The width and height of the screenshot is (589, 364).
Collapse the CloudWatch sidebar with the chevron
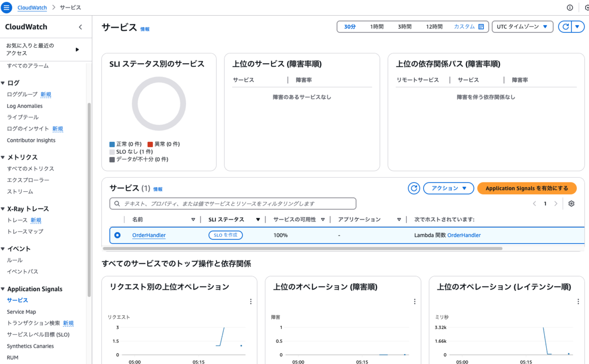click(80, 27)
